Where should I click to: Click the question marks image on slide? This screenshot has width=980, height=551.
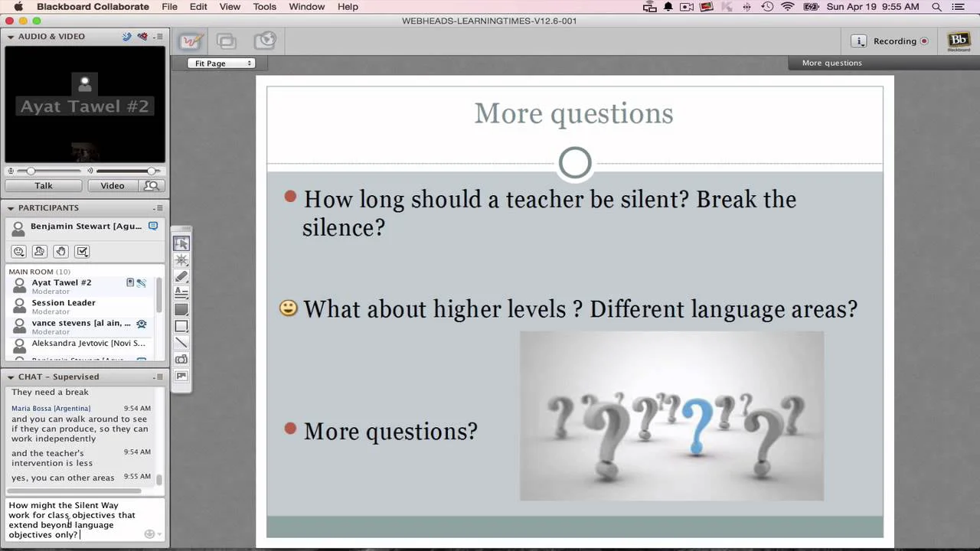pos(671,416)
